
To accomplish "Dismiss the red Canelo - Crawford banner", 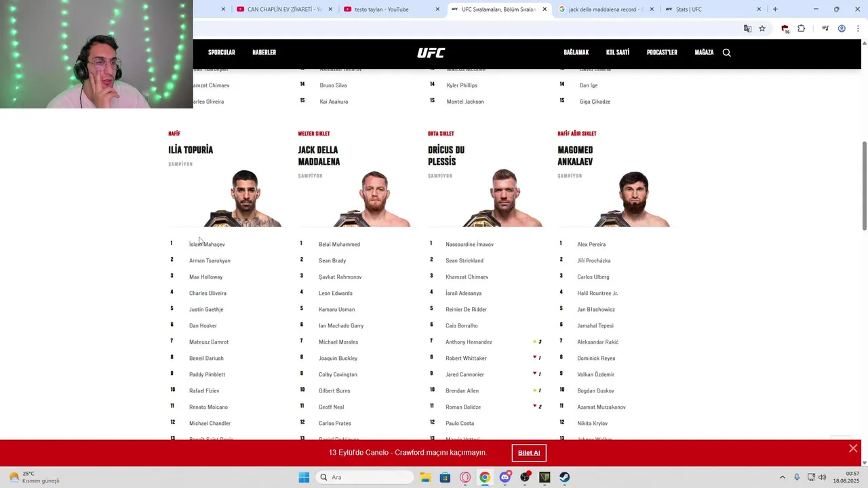I will [853, 449].
